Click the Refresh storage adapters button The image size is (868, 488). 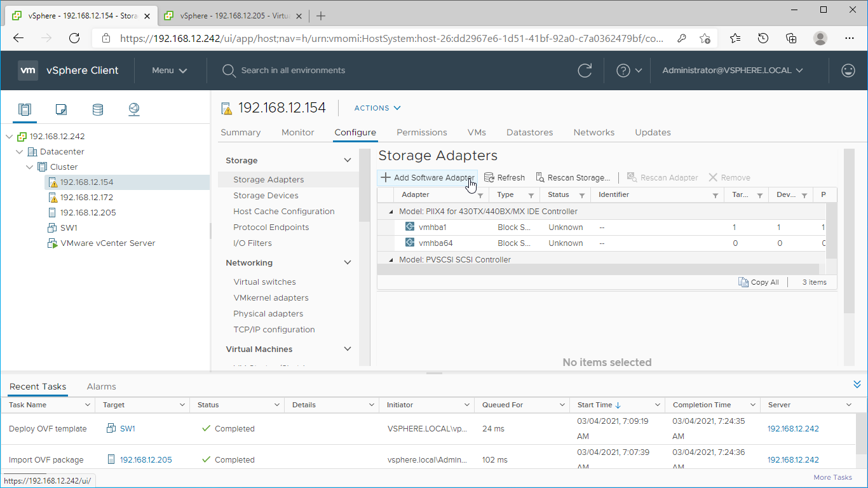point(505,178)
